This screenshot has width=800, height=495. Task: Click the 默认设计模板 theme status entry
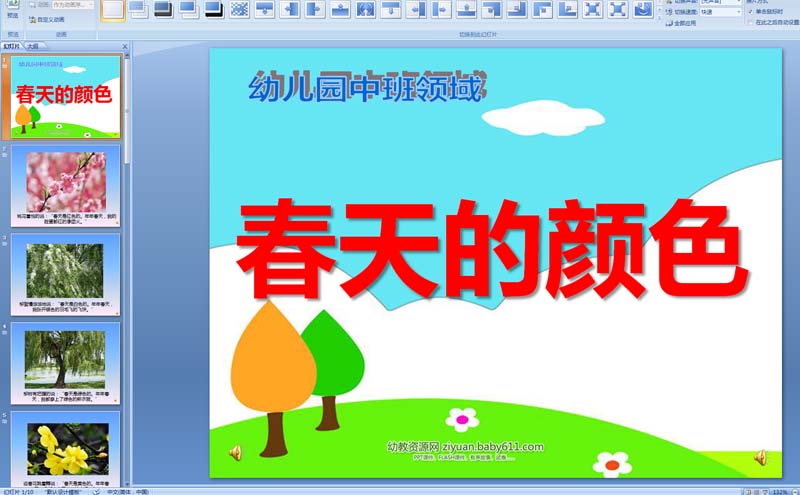click(63, 492)
